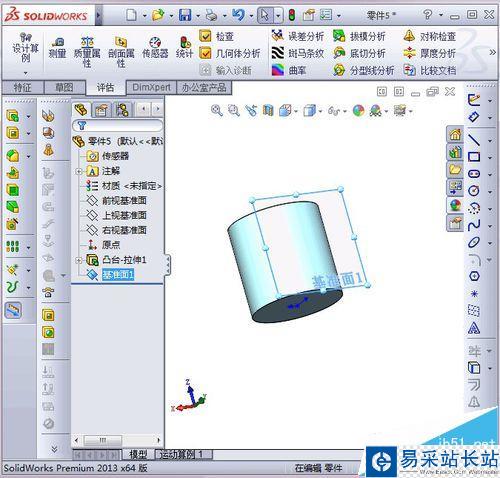Run Deviation Analysis (误差分析)
This screenshot has width=500, height=478.
[x=297, y=36]
